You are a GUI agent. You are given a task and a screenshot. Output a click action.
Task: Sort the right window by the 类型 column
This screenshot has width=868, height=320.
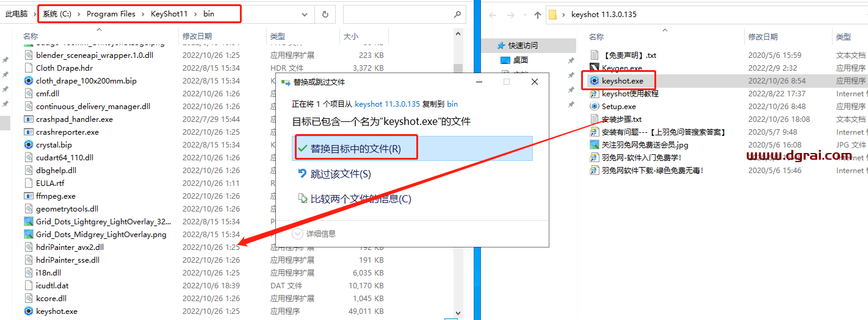[844, 37]
